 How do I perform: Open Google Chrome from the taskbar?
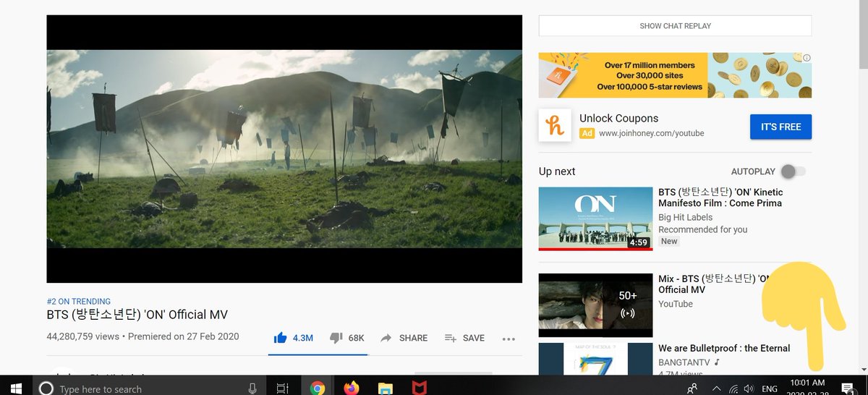[317, 388]
